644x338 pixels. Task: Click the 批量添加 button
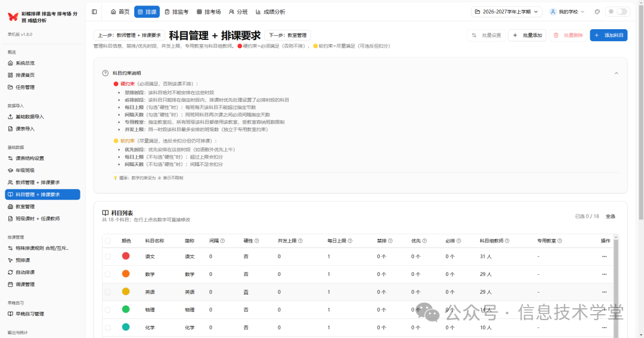click(527, 35)
